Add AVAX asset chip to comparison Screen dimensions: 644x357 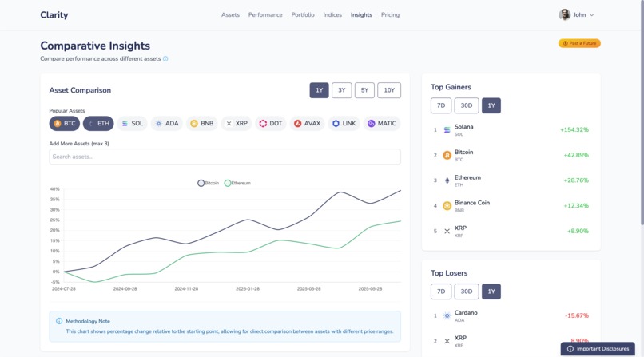click(307, 124)
